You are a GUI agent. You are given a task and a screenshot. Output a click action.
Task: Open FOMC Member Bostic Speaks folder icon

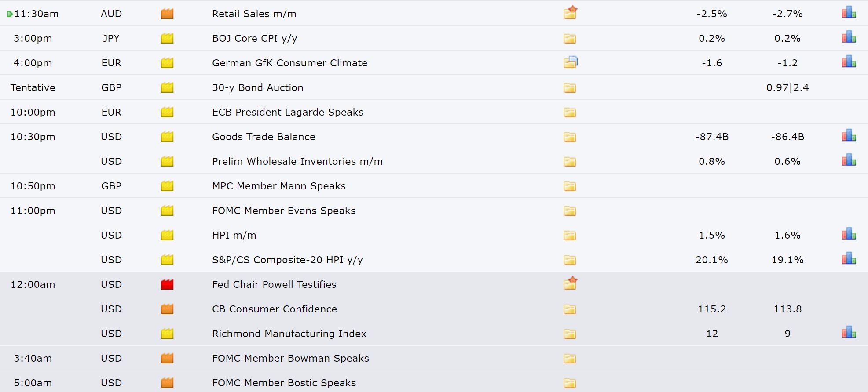click(x=570, y=383)
